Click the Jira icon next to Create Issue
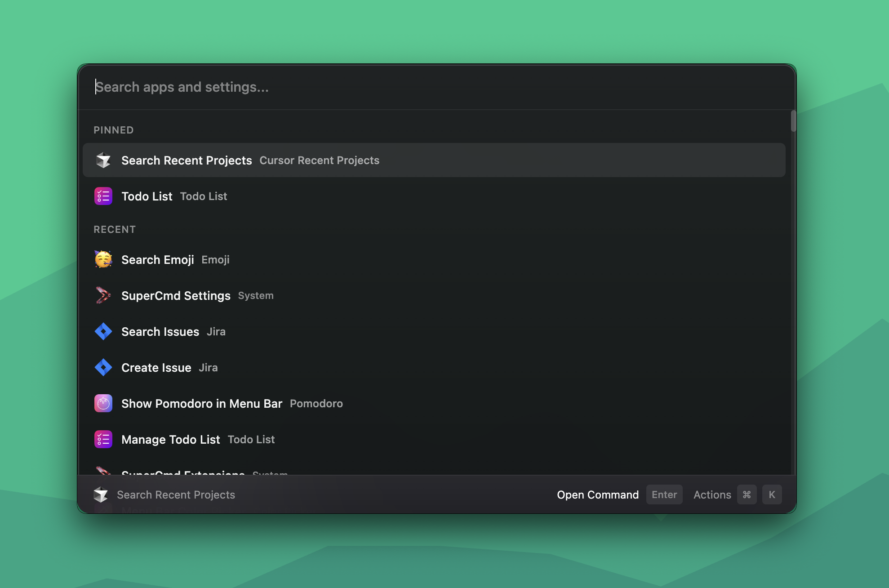 coord(103,367)
